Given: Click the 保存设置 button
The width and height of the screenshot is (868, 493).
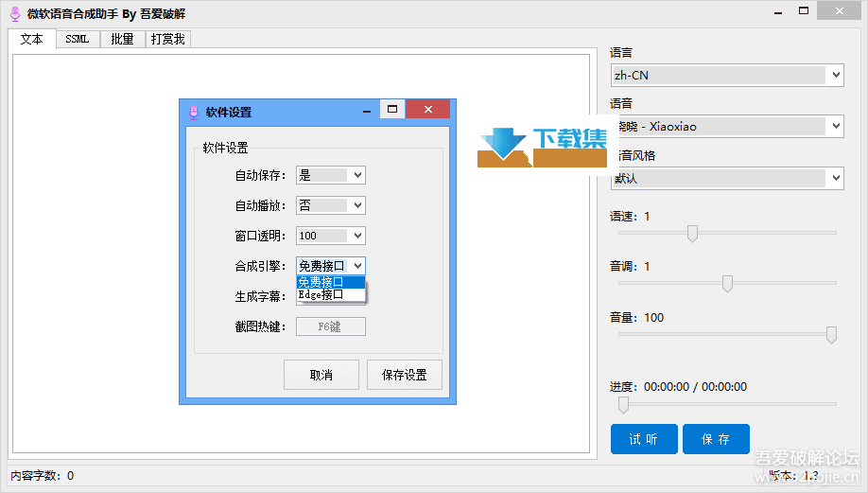Looking at the screenshot, I should point(404,375).
